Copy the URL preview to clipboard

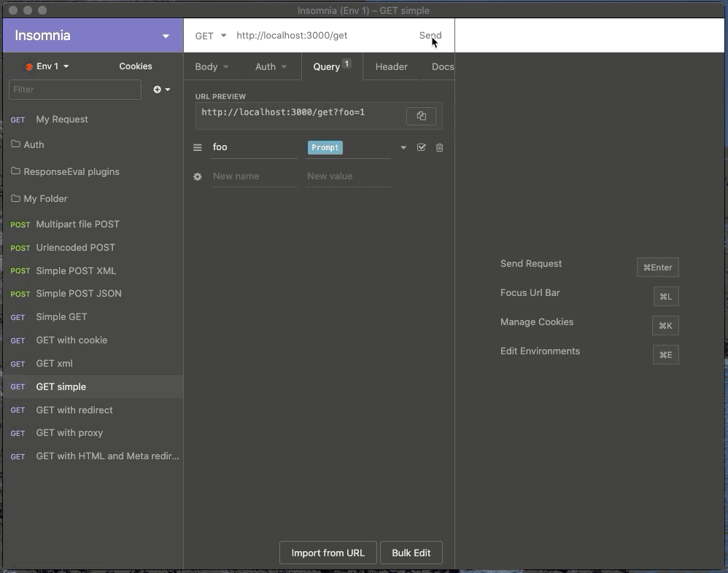click(421, 116)
